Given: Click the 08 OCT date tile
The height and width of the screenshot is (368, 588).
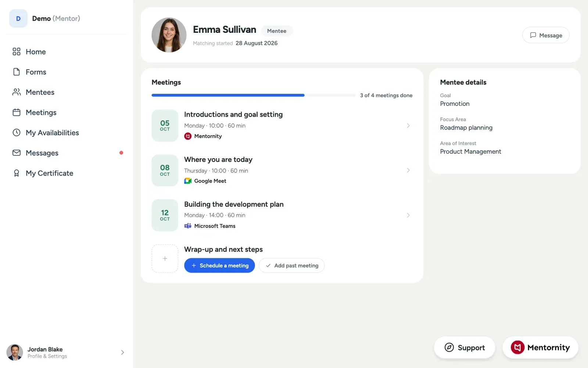Looking at the screenshot, I should tap(165, 170).
